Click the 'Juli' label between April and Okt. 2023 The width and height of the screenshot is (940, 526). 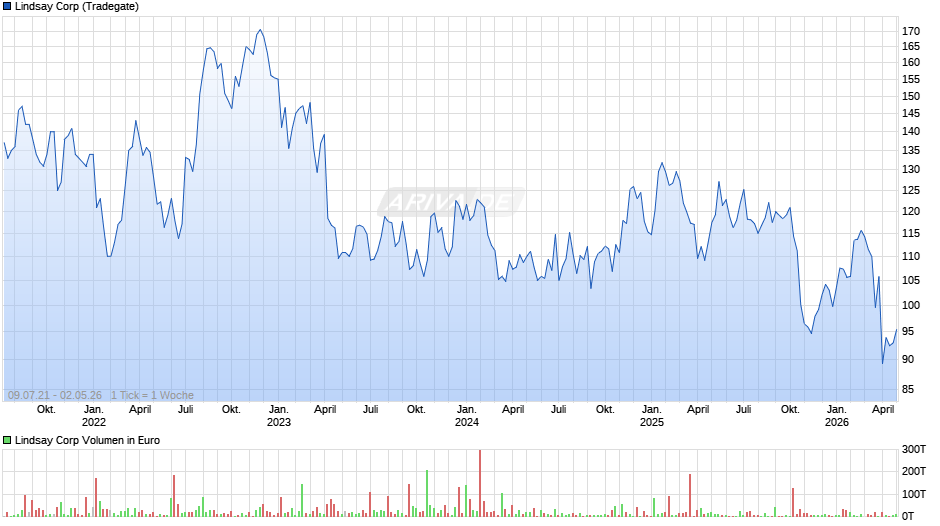coord(370,410)
